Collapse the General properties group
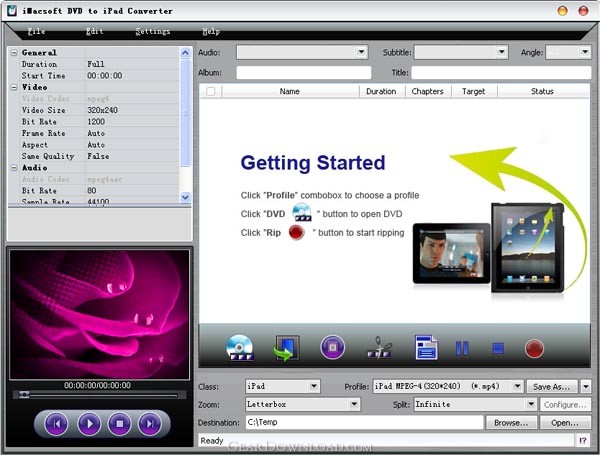This screenshot has height=455, width=600. [13, 52]
